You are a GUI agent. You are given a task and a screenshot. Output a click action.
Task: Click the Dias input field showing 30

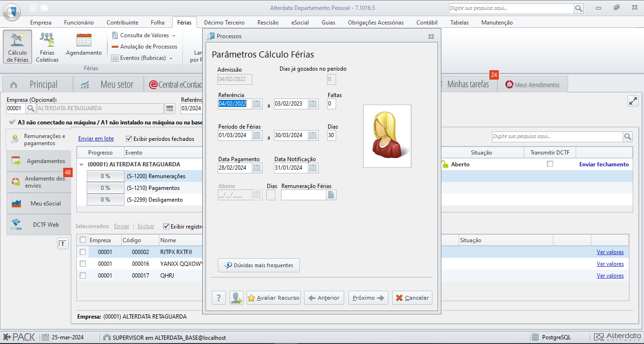[x=331, y=135]
